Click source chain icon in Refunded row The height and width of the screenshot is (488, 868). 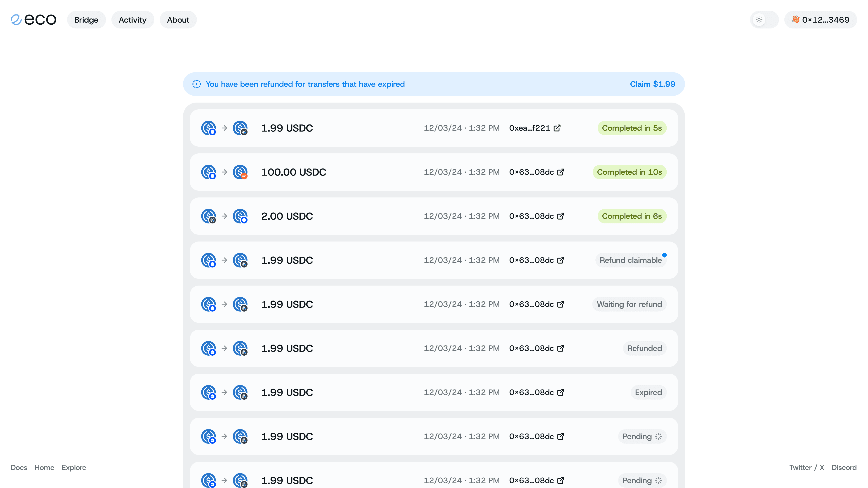pos(209,348)
